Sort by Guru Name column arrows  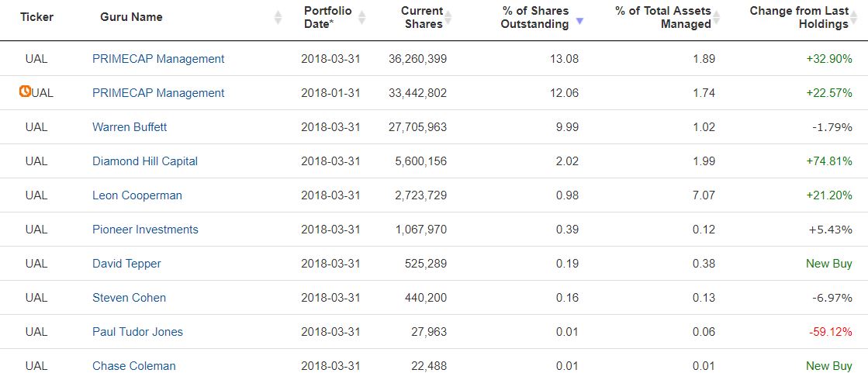(x=278, y=18)
